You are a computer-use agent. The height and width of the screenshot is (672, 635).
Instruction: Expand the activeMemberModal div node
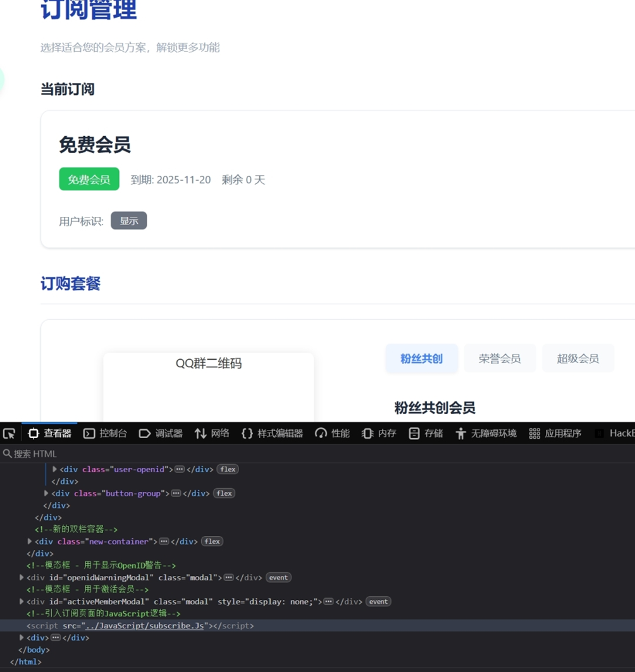pyautogui.click(x=22, y=601)
